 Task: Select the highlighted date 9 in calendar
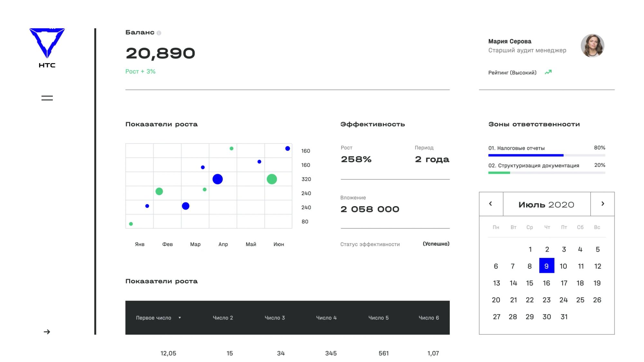(547, 266)
